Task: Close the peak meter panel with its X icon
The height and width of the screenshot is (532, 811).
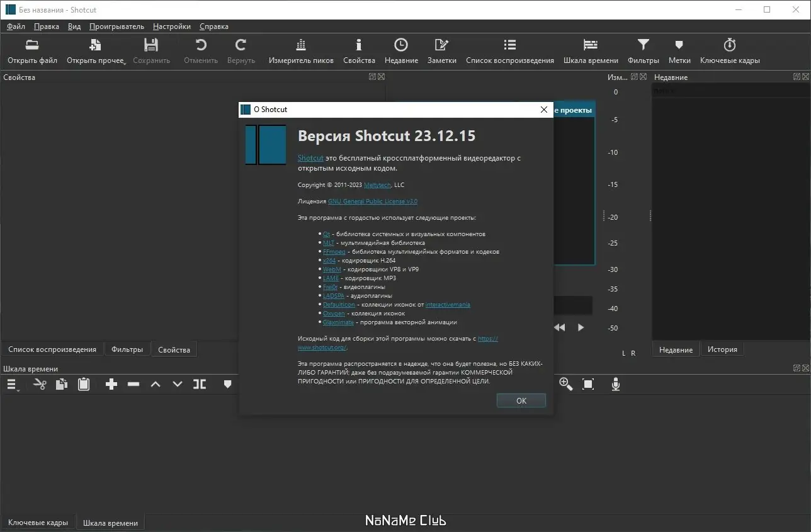Action: pyautogui.click(x=644, y=77)
